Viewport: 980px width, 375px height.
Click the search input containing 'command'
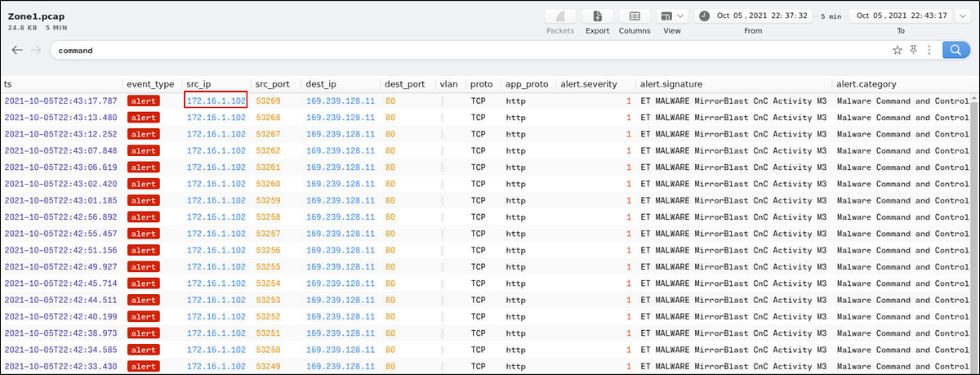tap(465, 51)
